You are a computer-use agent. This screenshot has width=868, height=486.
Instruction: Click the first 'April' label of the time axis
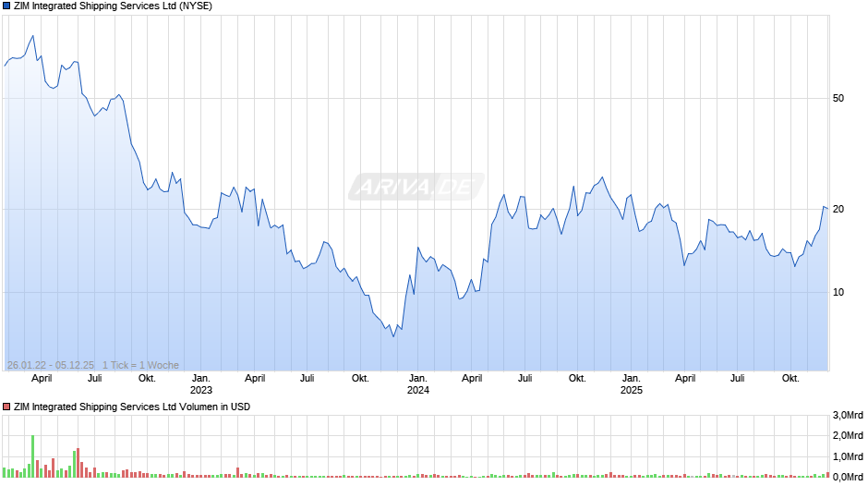tap(42, 378)
